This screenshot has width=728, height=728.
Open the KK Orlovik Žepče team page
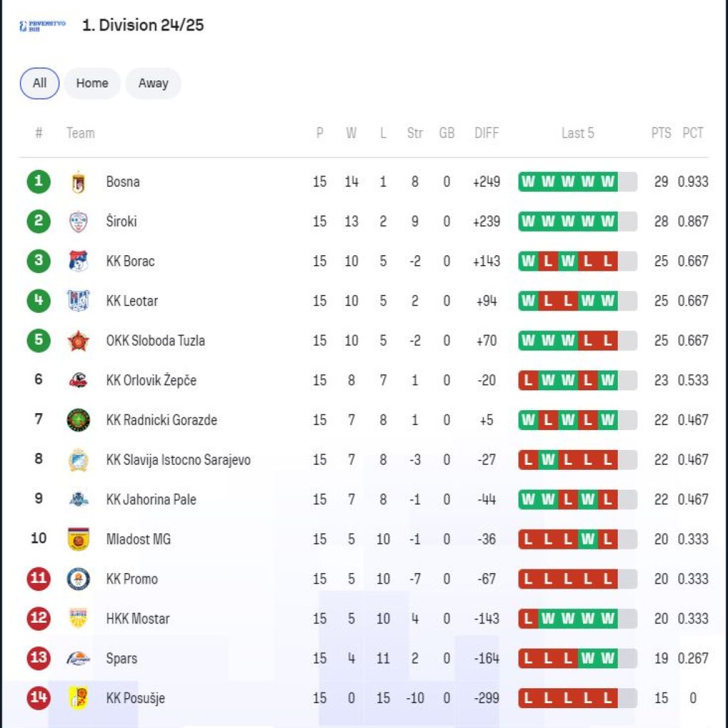tap(151, 380)
